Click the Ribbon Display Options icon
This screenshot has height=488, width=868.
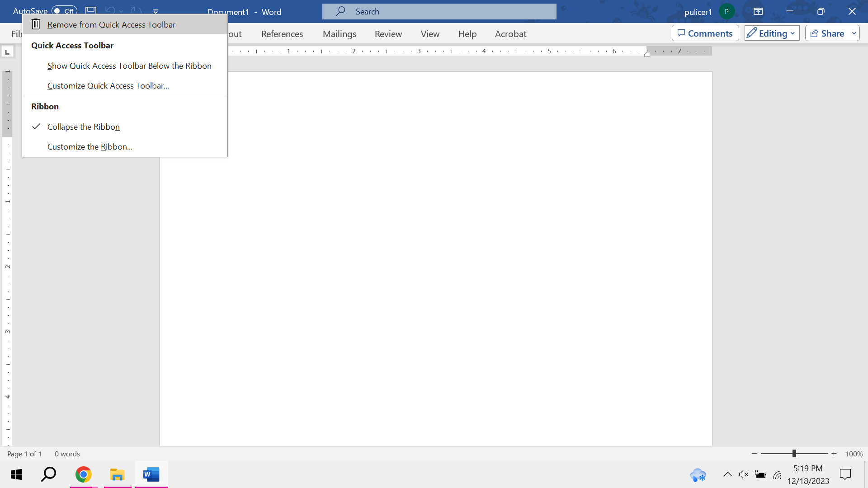[x=758, y=11]
